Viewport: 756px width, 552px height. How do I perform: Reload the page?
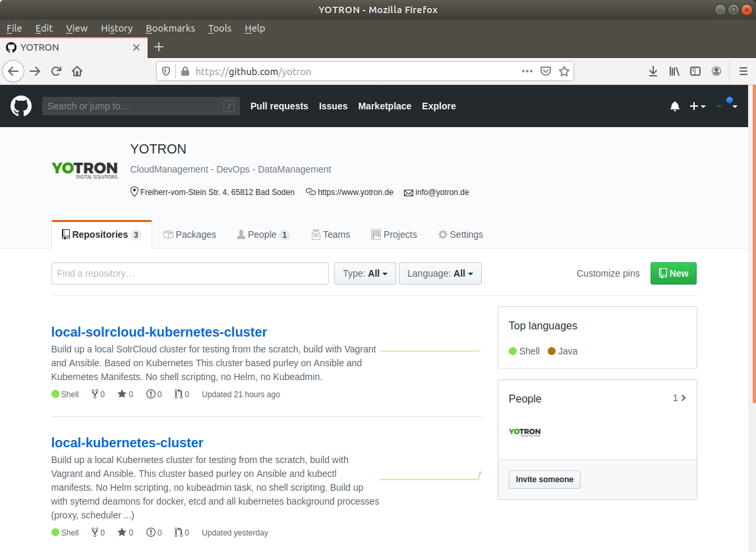pos(57,71)
